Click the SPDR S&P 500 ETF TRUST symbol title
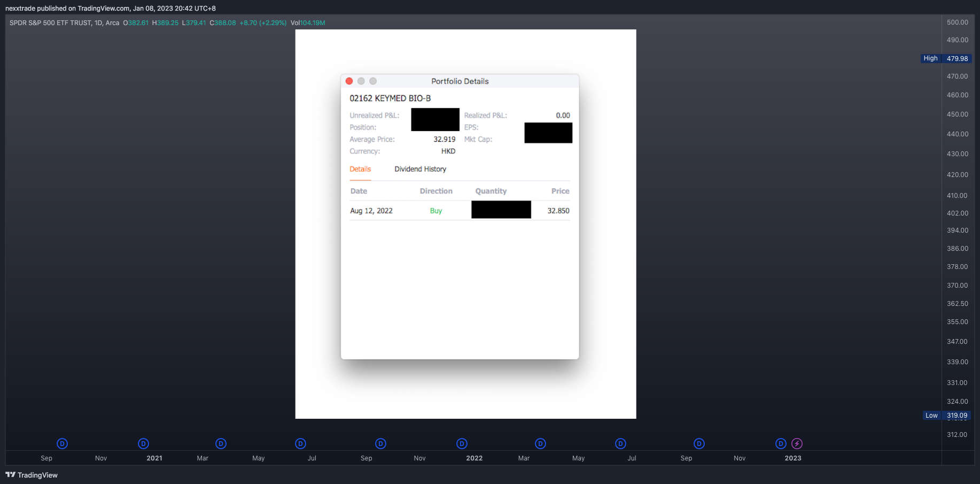The image size is (980, 484). (65, 23)
